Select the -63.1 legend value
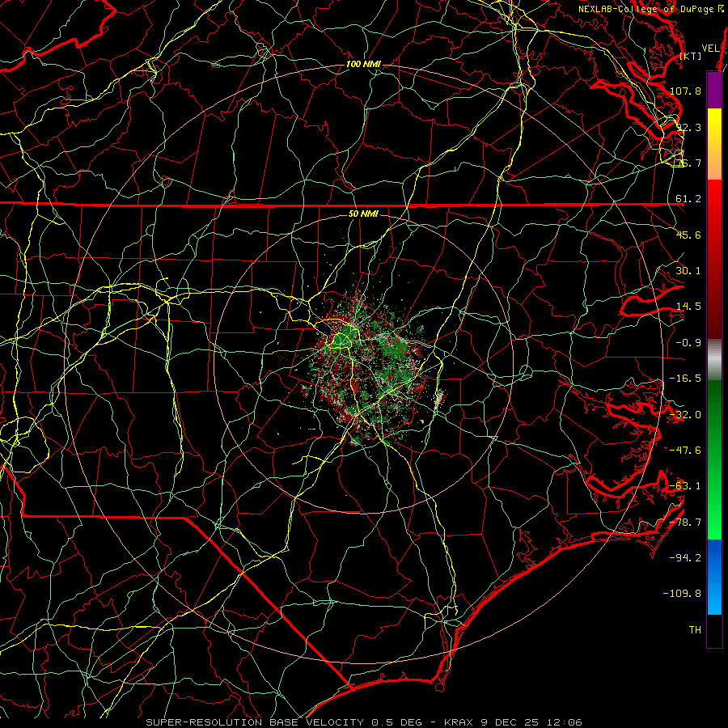728x728 pixels. coord(685,486)
